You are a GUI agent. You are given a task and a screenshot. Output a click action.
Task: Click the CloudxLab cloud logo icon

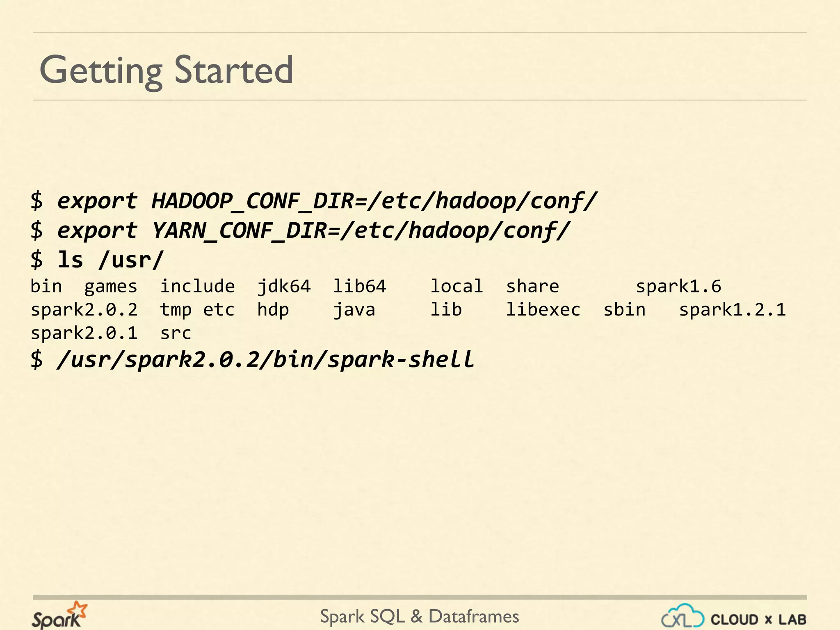tap(682, 616)
